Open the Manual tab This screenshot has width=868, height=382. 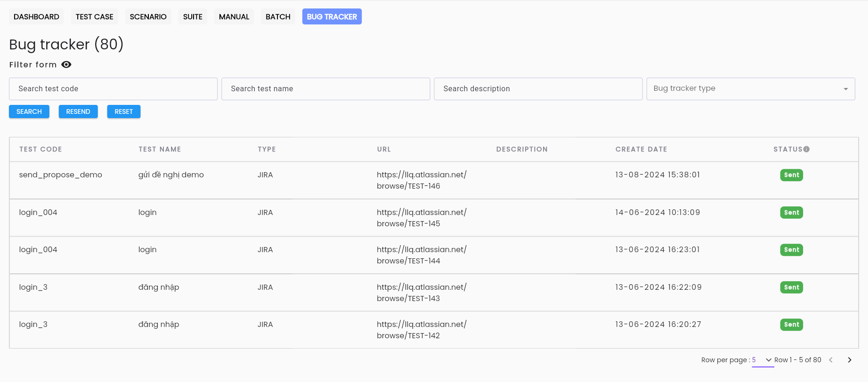(234, 16)
